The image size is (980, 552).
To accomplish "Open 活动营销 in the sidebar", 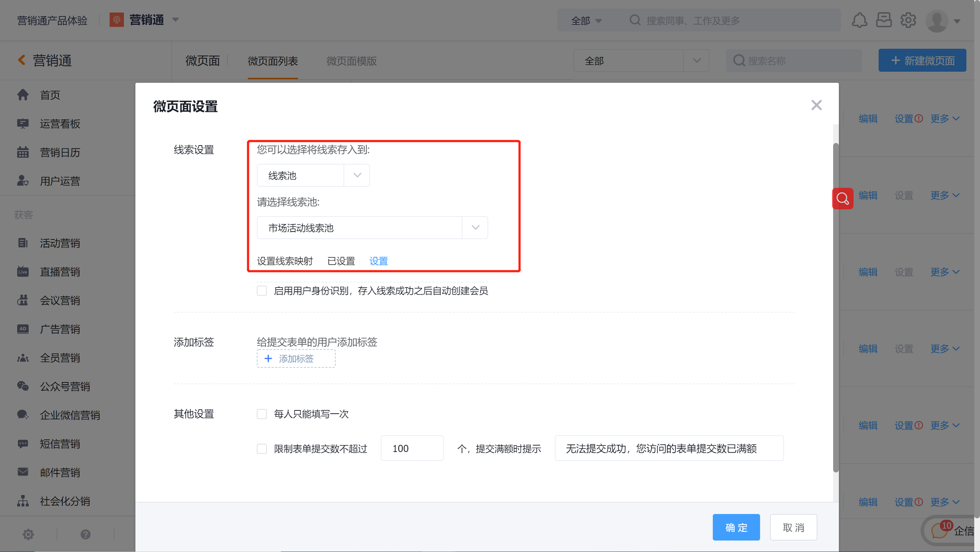I will [x=60, y=243].
